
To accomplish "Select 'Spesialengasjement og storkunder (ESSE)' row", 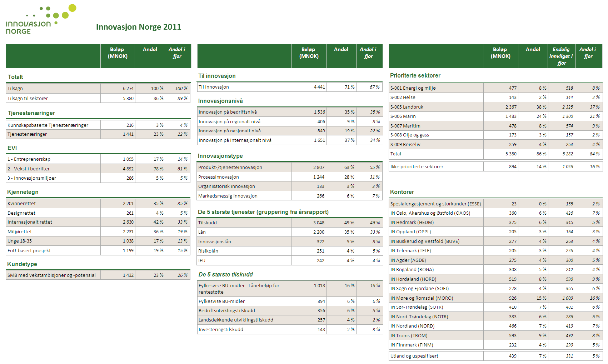I will [495, 204].
